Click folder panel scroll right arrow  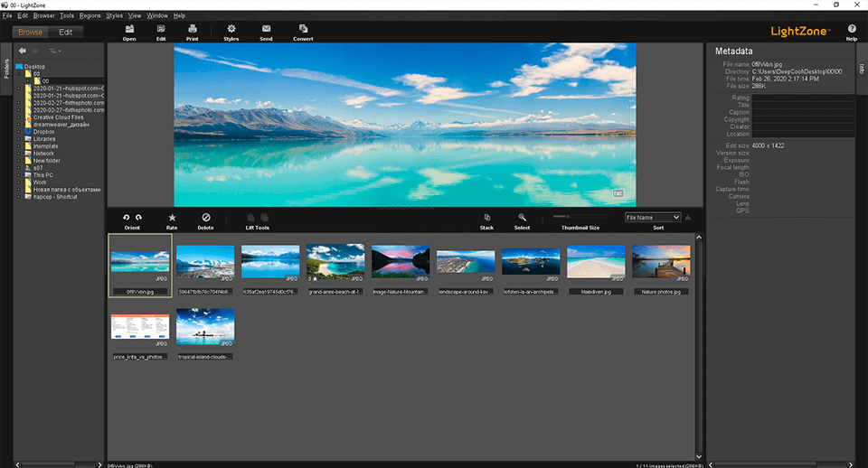pos(99,464)
